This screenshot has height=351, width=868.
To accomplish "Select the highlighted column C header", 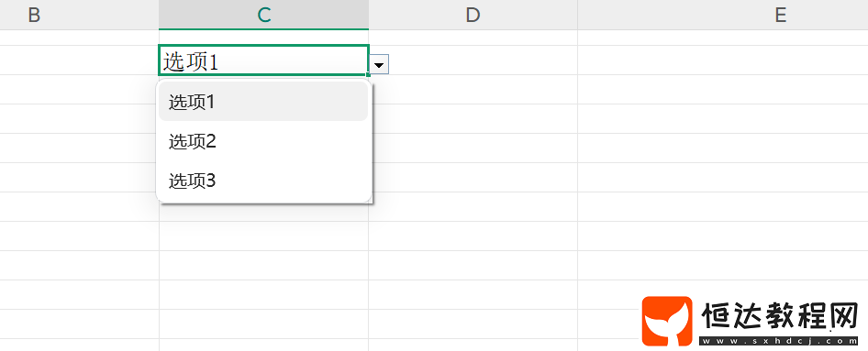I will [263, 15].
